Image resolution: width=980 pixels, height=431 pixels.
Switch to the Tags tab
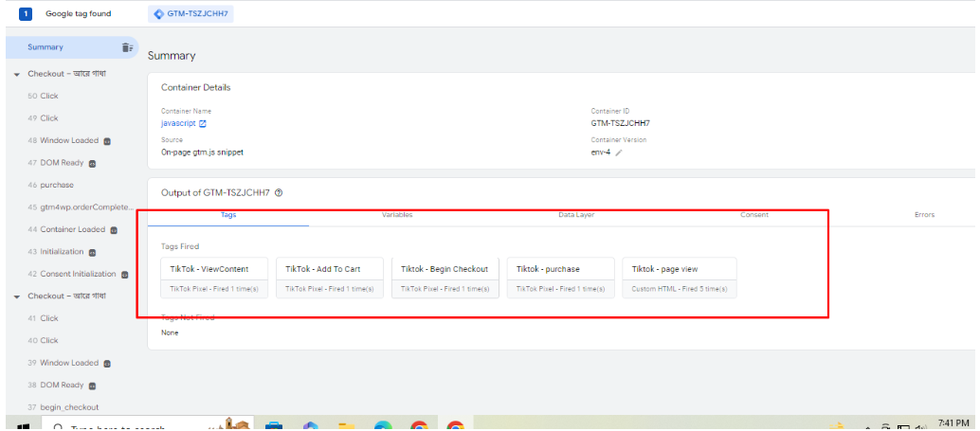[228, 215]
